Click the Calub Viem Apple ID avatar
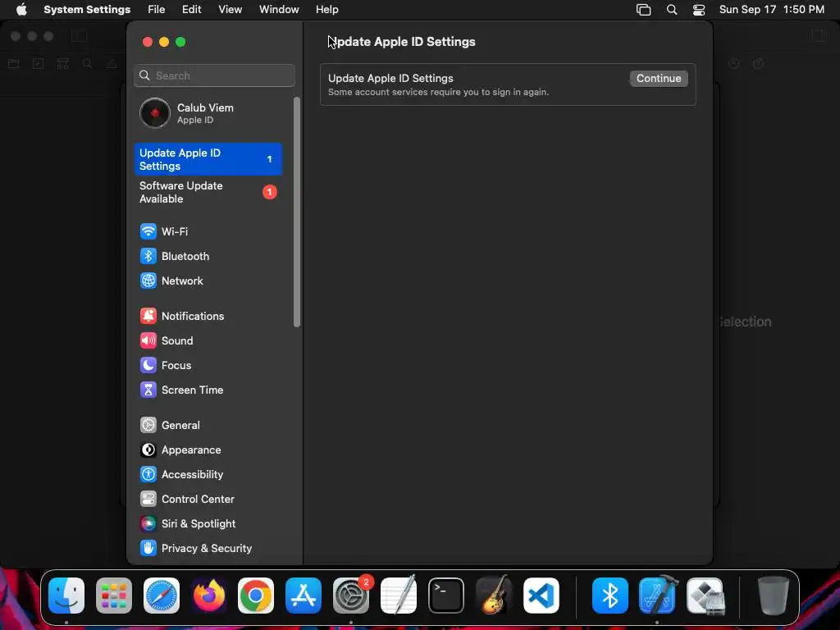The width and height of the screenshot is (840, 630). (x=155, y=113)
